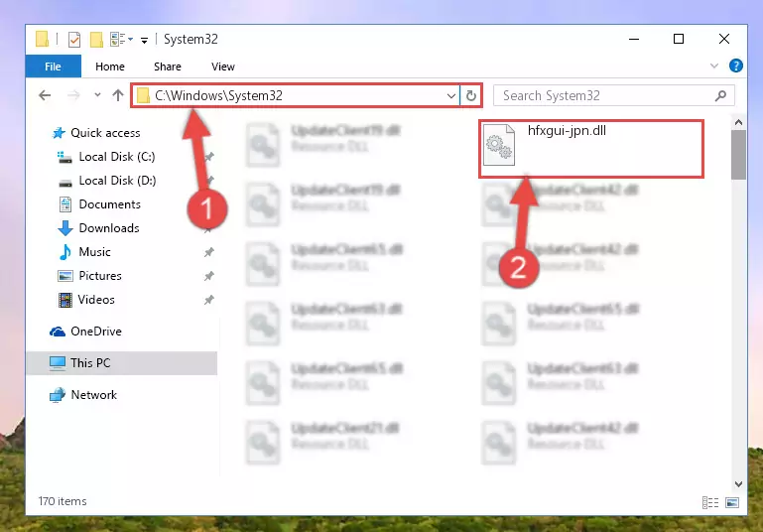Click the Search System32 field

pyautogui.click(x=613, y=95)
